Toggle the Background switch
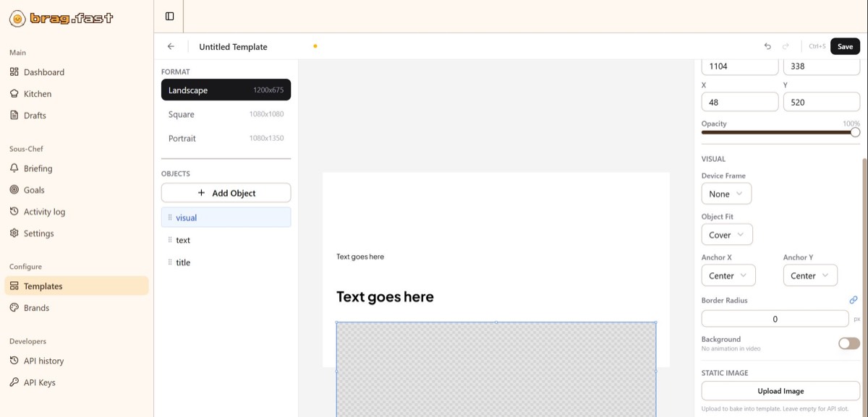The width and height of the screenshot is (868, 417). pyautogui.click(x=849, y=343)
